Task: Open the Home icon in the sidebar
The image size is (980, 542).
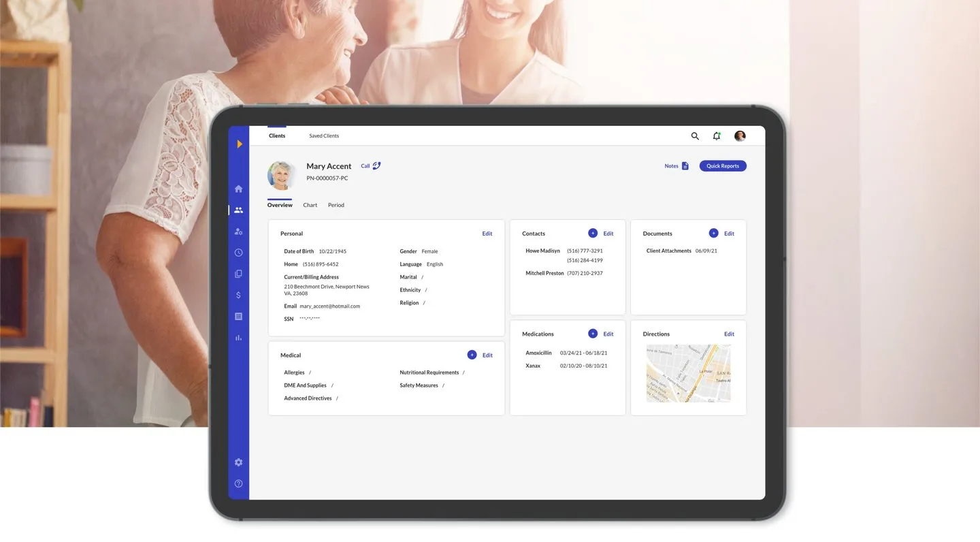Action: pos(238,188)
